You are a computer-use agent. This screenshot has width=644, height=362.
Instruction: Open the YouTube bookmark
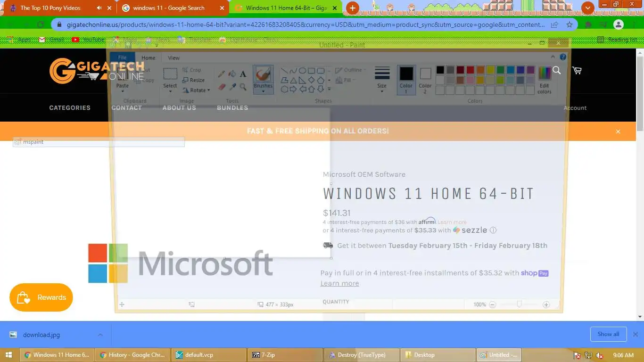(x=88, y=40)
